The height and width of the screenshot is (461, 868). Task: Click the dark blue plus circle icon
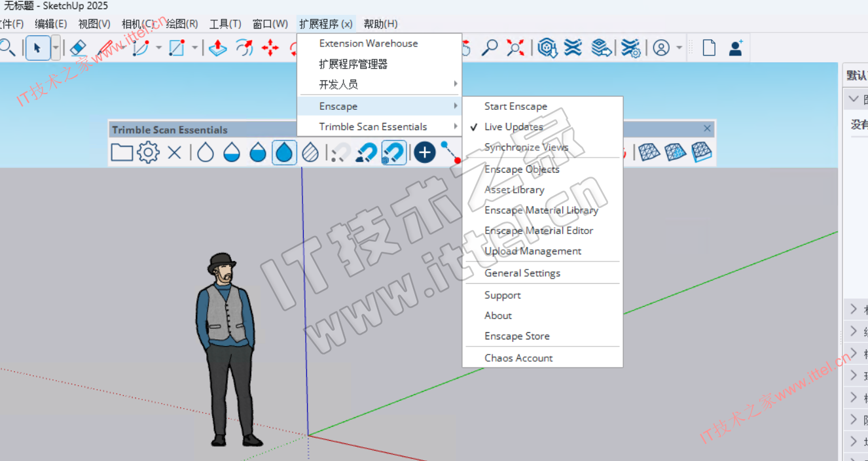424,153
